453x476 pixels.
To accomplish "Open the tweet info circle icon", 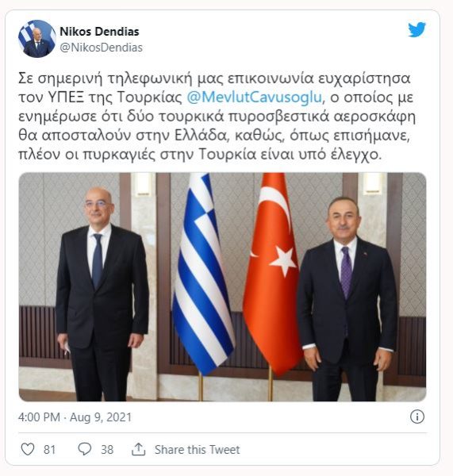I will click(417, 416).
